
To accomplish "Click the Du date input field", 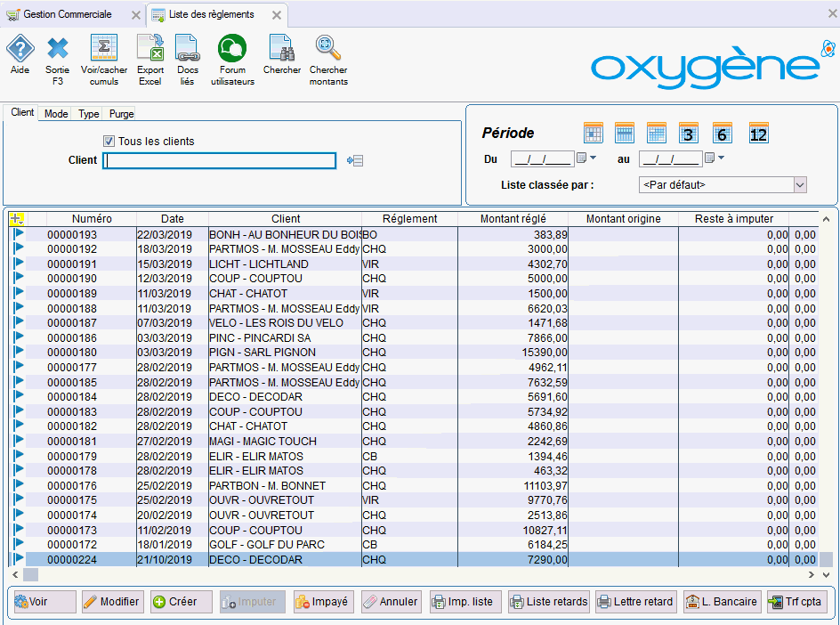I will tap(542, 158).
